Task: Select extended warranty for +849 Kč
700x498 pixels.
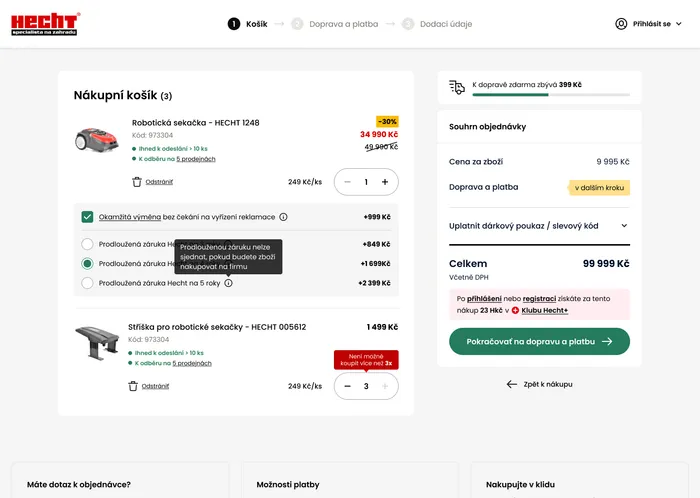Action: 87,244
